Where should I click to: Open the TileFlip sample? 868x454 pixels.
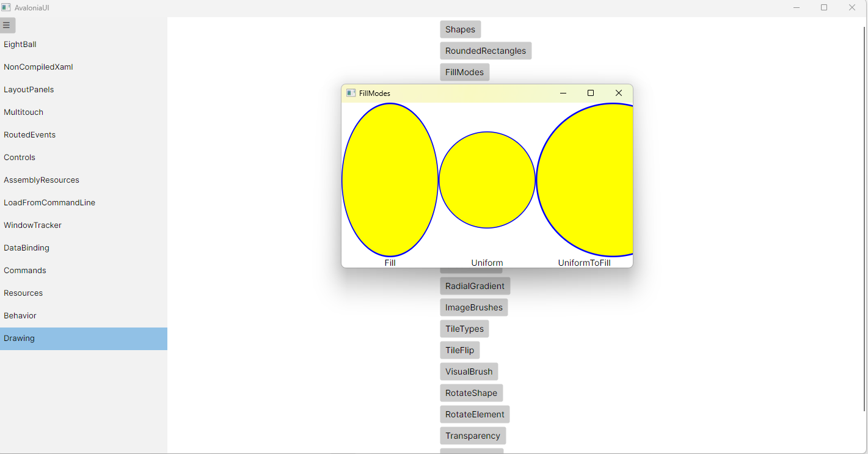pyautogui.click(x=459, y=350)
